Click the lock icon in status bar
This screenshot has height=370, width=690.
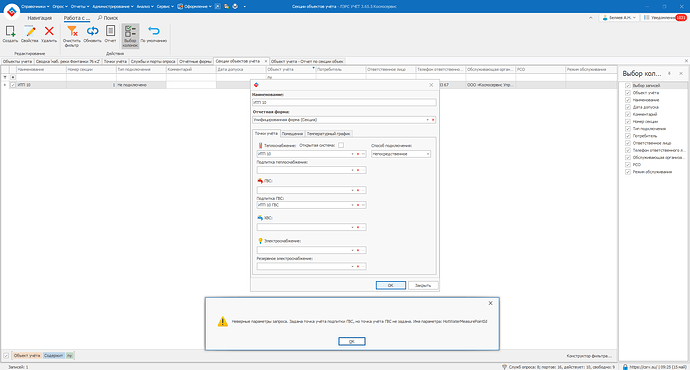tap(625, 366)
